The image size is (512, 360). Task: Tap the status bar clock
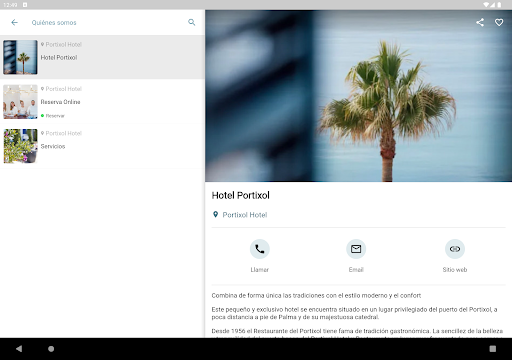pyautogui.click(x=10, y=5)
